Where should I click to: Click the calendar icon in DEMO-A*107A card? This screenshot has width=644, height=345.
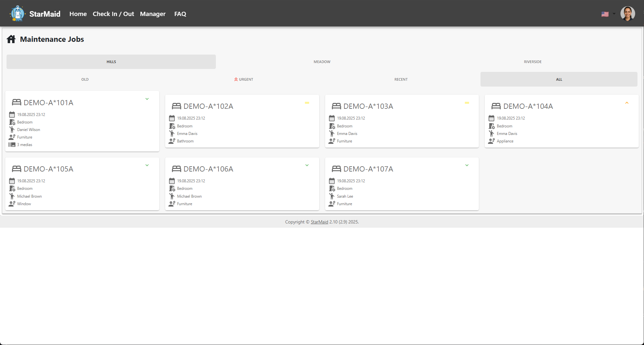(332, 181)
